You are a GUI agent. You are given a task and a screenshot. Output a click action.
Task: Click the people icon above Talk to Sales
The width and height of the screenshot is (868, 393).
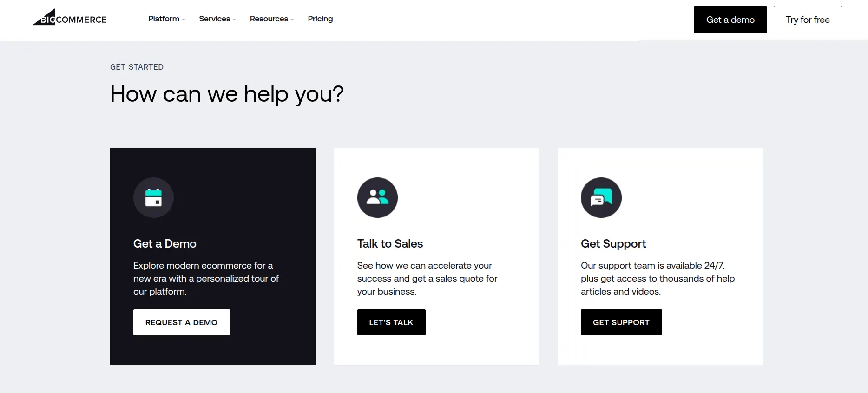377,197
